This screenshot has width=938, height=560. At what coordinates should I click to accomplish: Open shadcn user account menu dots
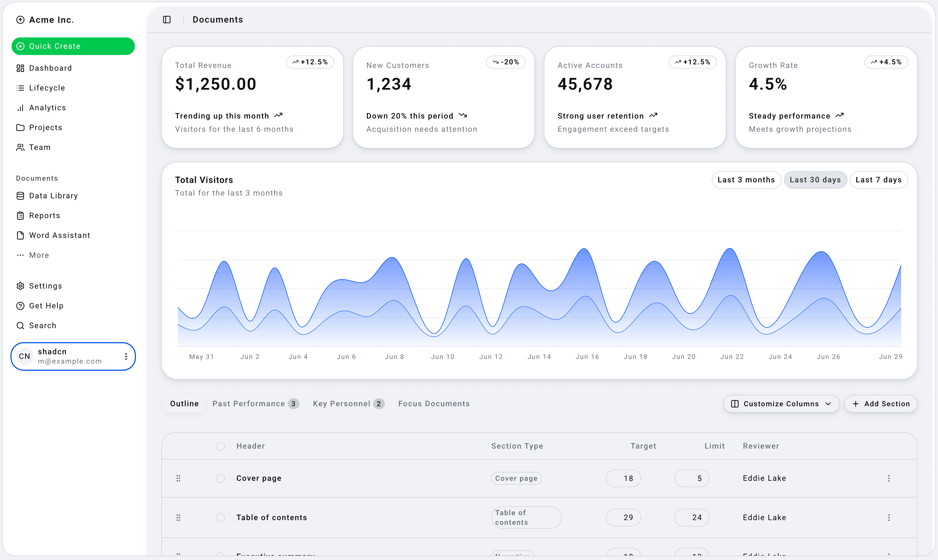pos(126,357)
